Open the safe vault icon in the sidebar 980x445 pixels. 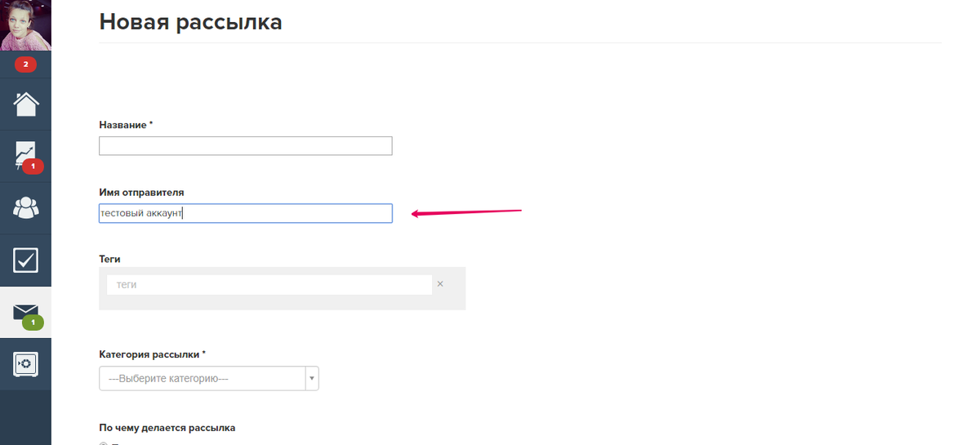[x=25, y=363]
